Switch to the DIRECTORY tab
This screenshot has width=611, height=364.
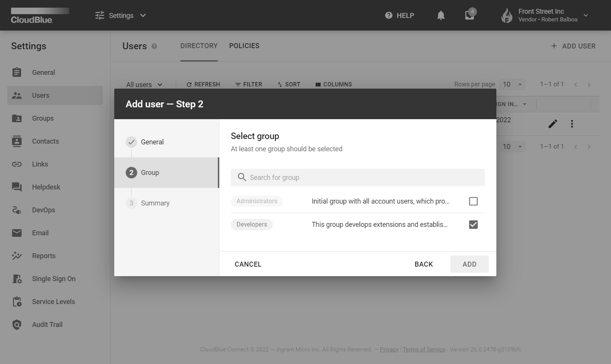coord(199,46)
